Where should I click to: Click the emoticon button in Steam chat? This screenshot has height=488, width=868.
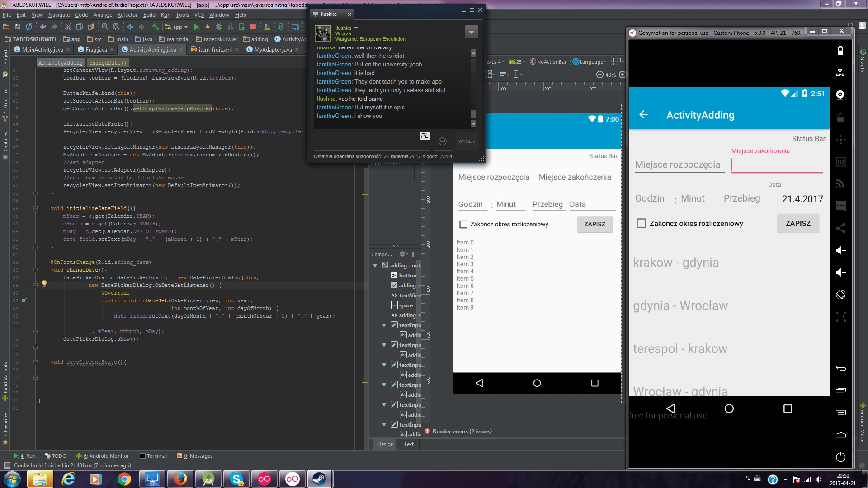443,141
